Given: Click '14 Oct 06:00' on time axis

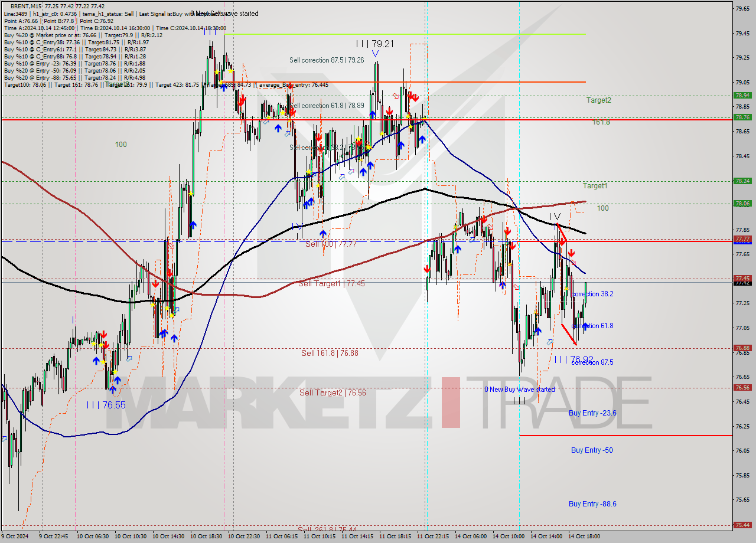Looking at the screenshot, I should pyautogui.click(x=470, y=537).
